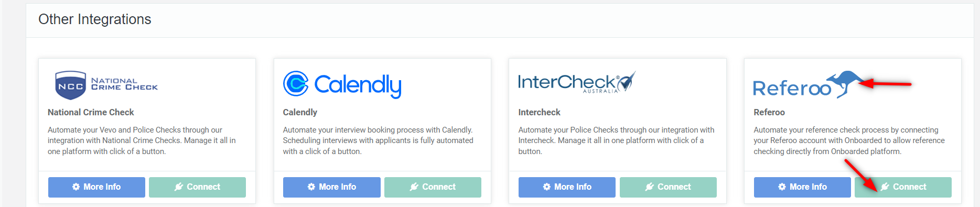Open More Info for Referoo
The width and height of the screenshot is (980, 207).
click(802, 187)
